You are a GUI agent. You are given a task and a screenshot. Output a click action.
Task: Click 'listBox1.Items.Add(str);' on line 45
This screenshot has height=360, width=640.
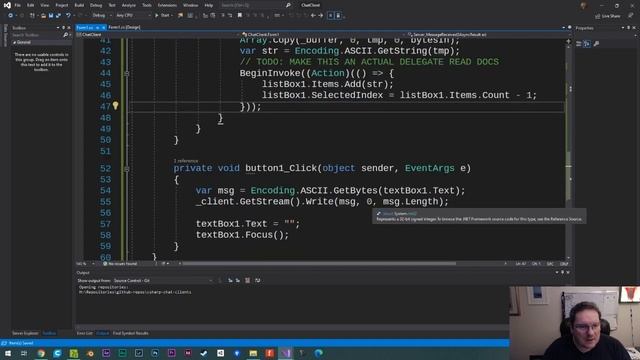click(328, 84)
